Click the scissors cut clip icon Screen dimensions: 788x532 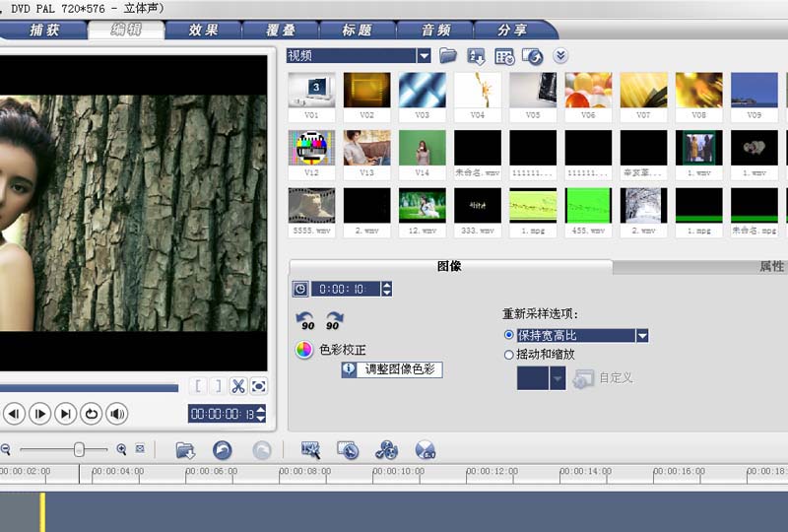point(237,386)
